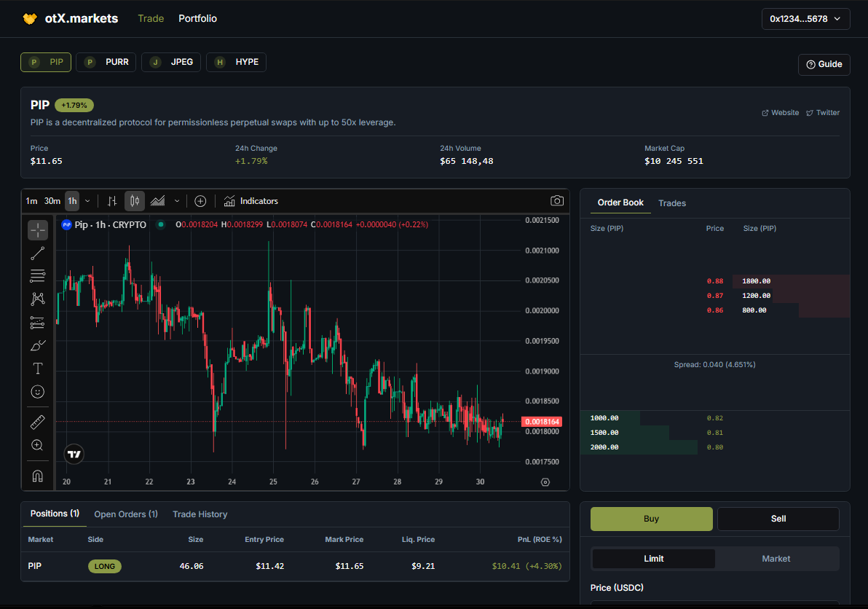Click the 0.88 ask price row
Viewport: 868px width, 609px height.
point(714,281)
